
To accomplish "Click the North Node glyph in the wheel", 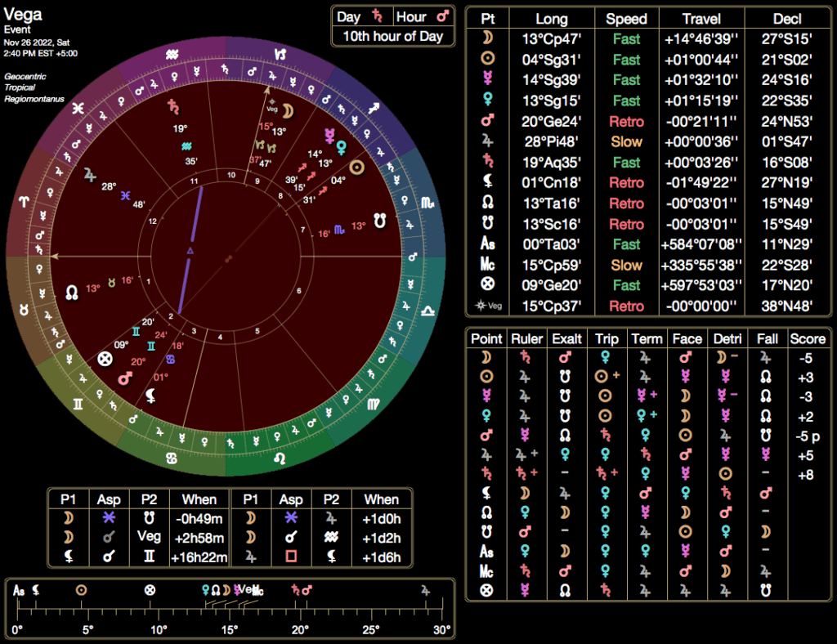I will click(72, 291).
